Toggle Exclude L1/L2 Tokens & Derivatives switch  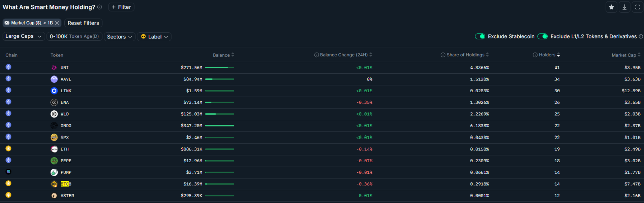(542, 36)
